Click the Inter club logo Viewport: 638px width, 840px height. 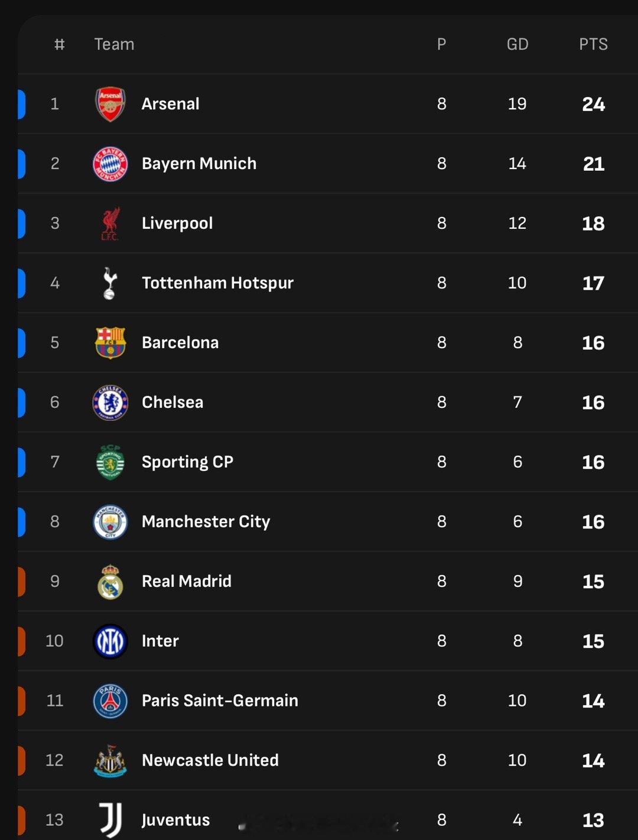110,641
